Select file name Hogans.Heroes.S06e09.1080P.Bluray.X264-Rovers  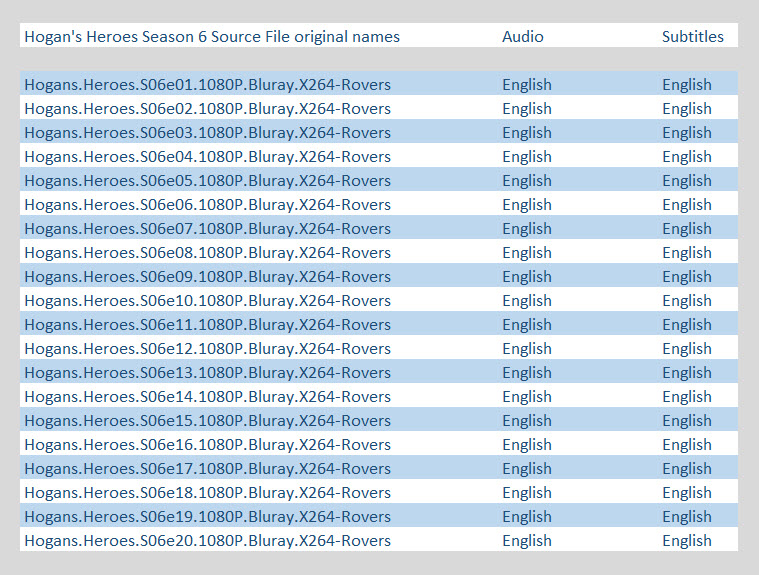coord(208,277)
